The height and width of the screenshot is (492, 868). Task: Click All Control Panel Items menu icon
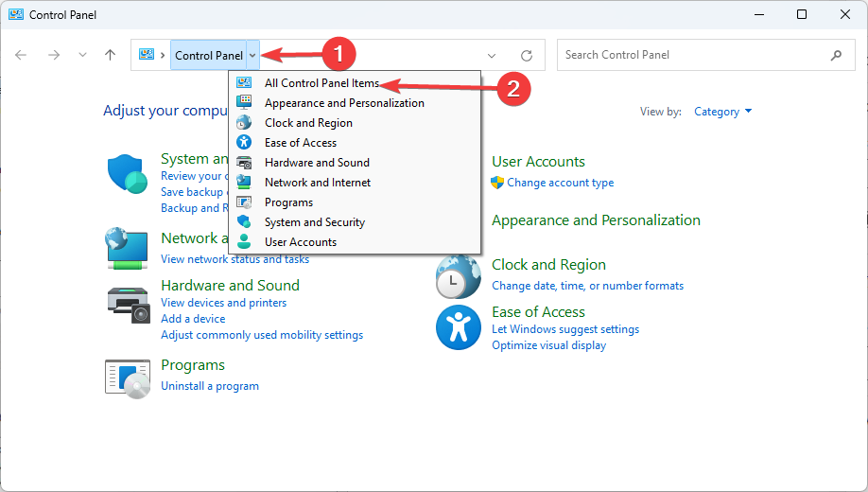(x=244, y=82)
